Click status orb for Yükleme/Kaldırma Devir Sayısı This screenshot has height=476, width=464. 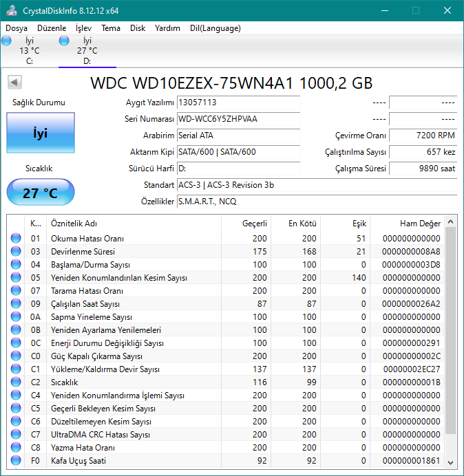16,369
